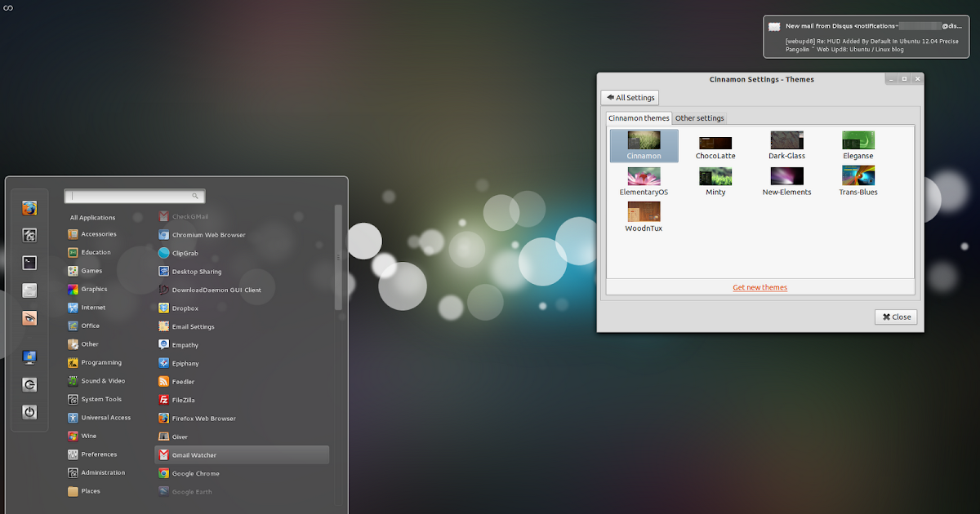Lock the screen using the sidebar lock icon
This screenshot has height=514, width=980.
pos(29,357)
